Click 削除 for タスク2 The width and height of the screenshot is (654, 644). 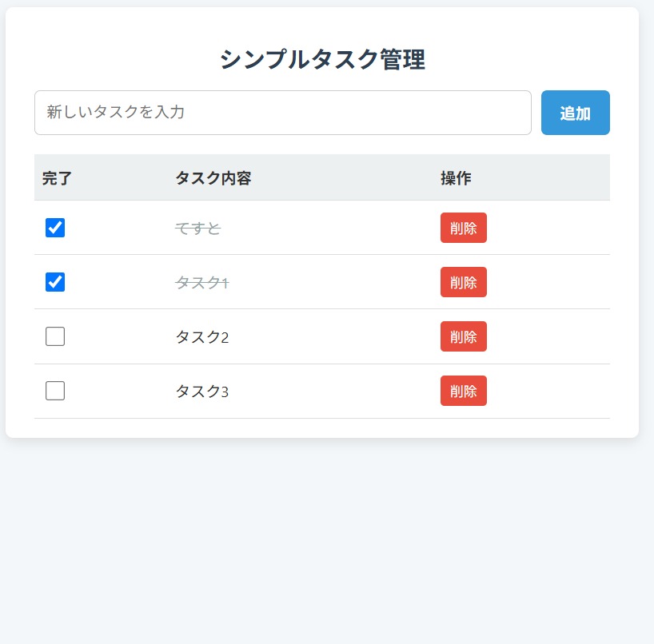[463, 336]
